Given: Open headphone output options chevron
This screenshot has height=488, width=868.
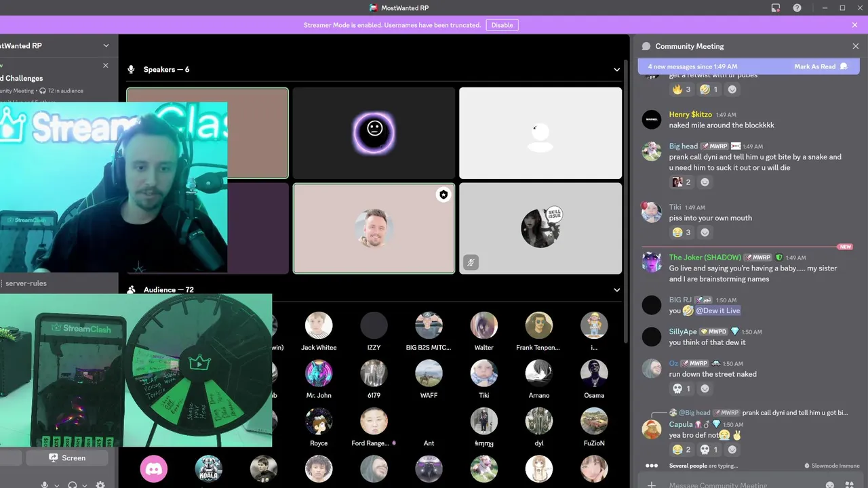Looking at the screenshot, I should coord(84,485).
